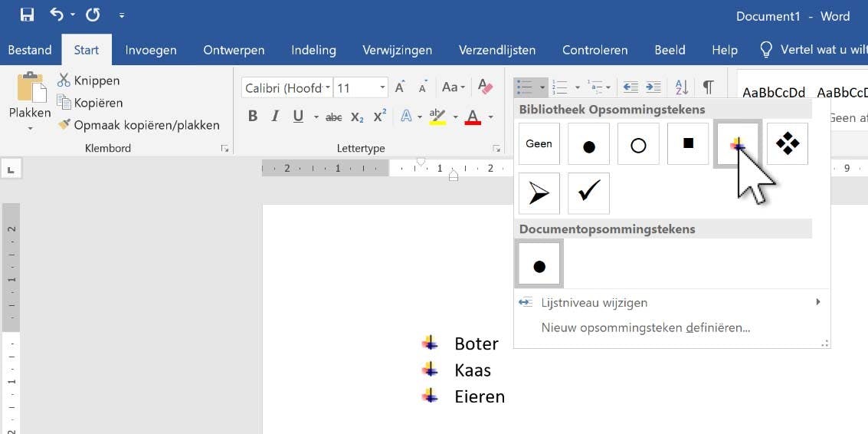Select the Geen bullet option
Screen dimensions: 868x434
point(539,143)
